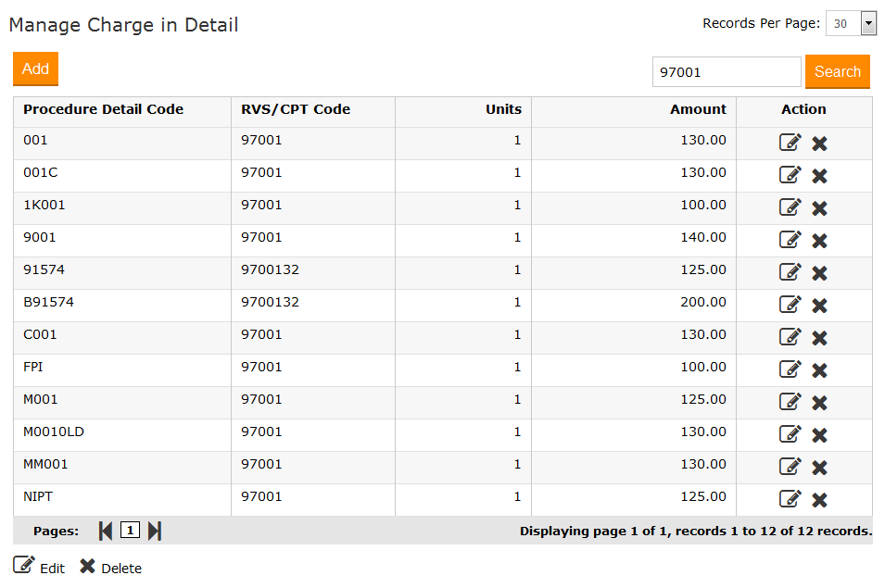Delete the MM001 procedure row
The width and height of the screenshot is (885, 588).
(x=819, y=468)
